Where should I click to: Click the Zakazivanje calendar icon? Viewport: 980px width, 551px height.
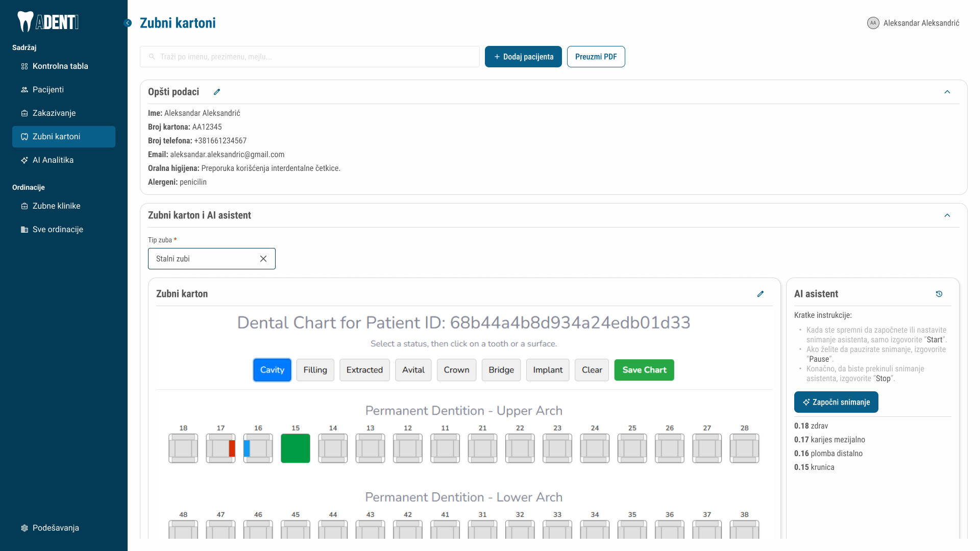24,113
